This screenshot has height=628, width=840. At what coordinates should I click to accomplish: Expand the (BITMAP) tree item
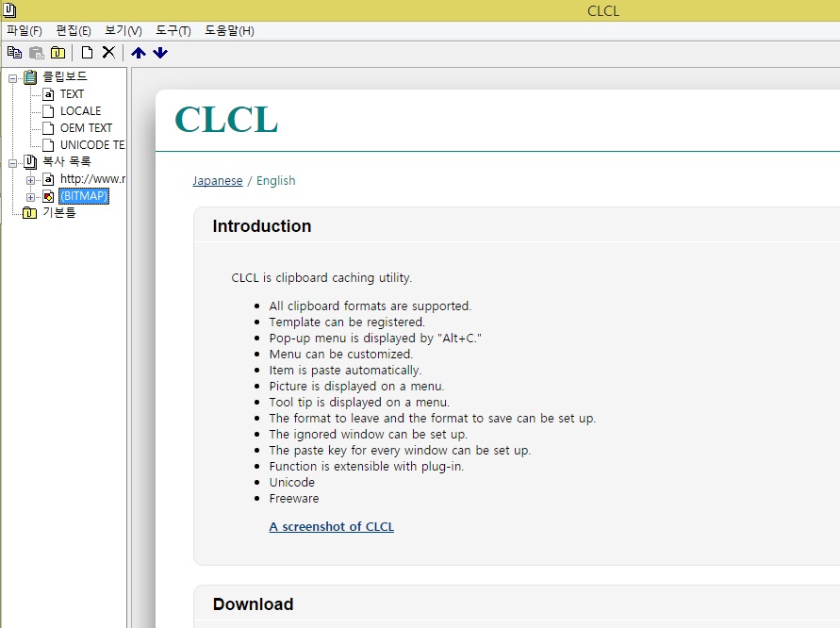click(x=30, y=197)
